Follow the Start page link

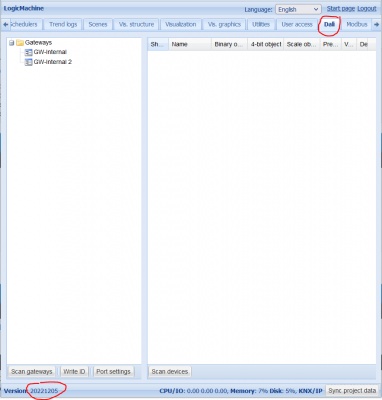pyautogui.click(x=341, y=9)
